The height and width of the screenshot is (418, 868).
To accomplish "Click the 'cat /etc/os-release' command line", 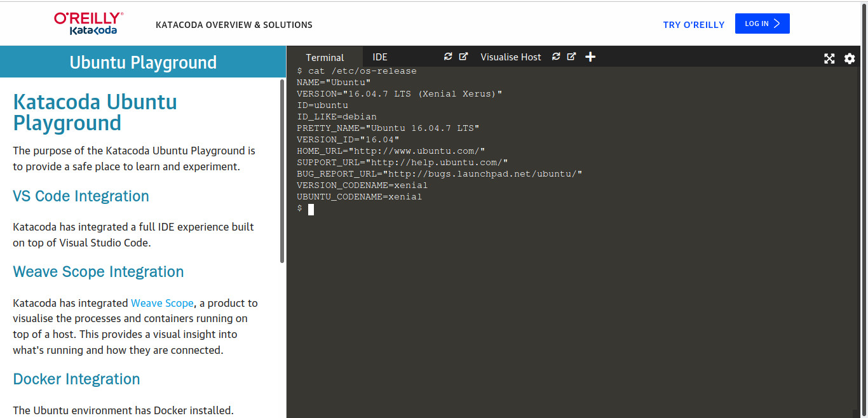I will coord(356,71).
